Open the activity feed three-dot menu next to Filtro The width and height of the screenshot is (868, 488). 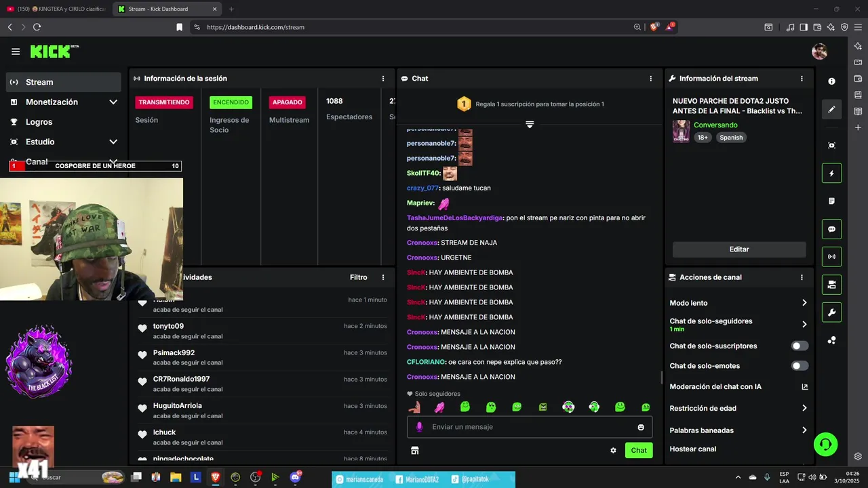(383, 277)
